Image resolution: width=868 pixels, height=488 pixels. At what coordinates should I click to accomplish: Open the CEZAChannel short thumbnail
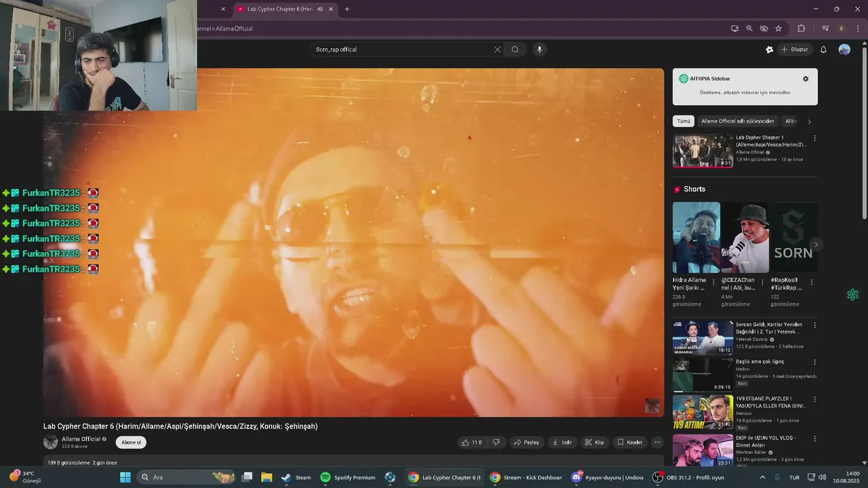pos(745,237)
